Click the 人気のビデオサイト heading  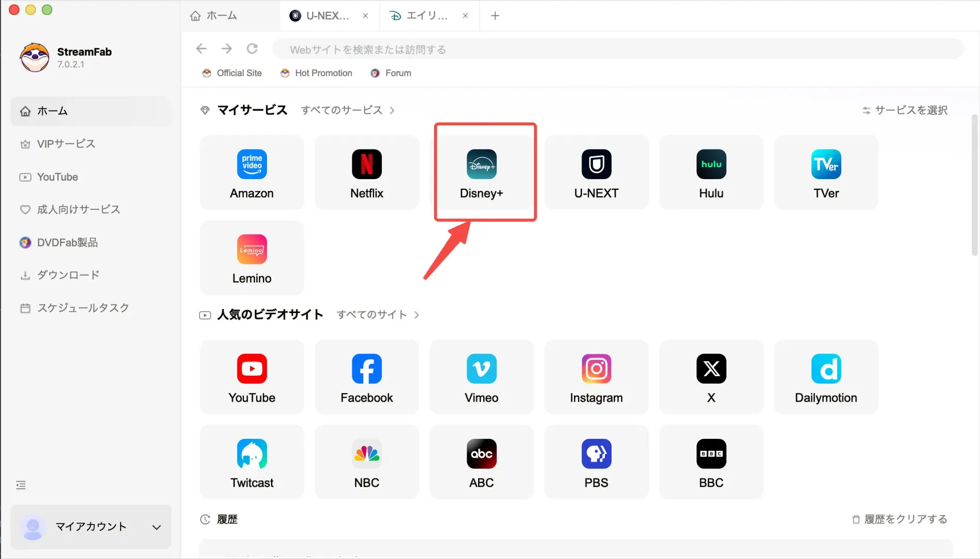coord(270,315)
